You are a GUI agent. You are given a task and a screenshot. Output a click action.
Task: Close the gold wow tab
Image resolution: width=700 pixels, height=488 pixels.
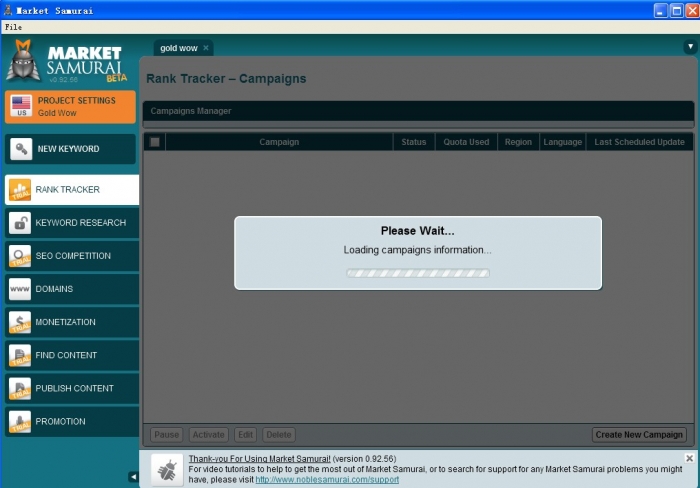click(x=206, y=48)
